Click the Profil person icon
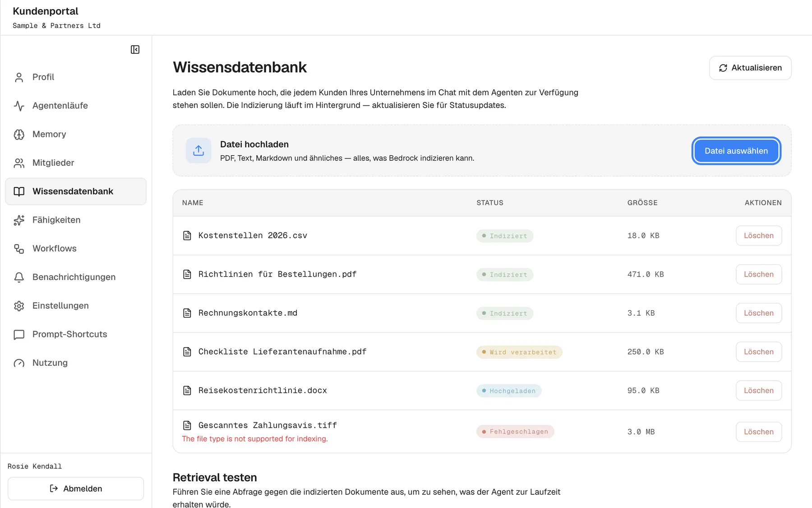 click(19, 77)
